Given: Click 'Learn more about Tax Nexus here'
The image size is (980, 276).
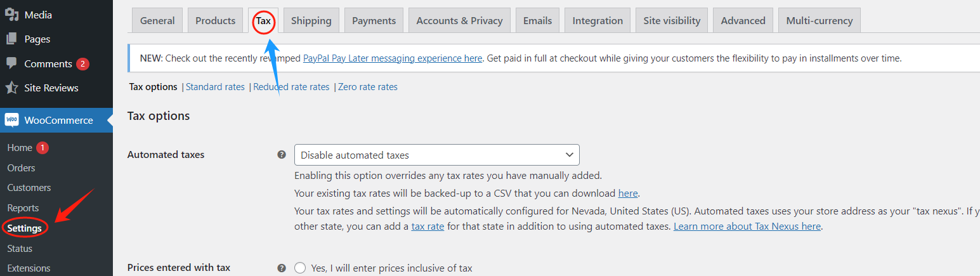Looking at the screenshot, I should 747,227.
